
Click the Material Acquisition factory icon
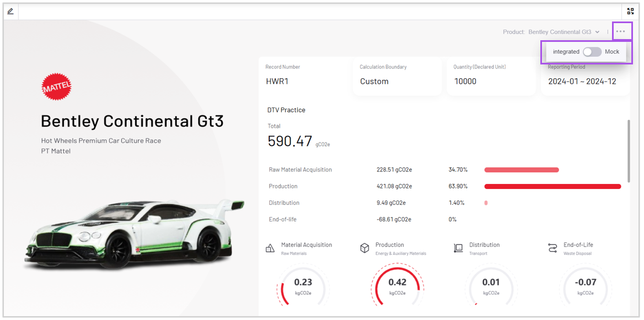[x=270, y=248]
